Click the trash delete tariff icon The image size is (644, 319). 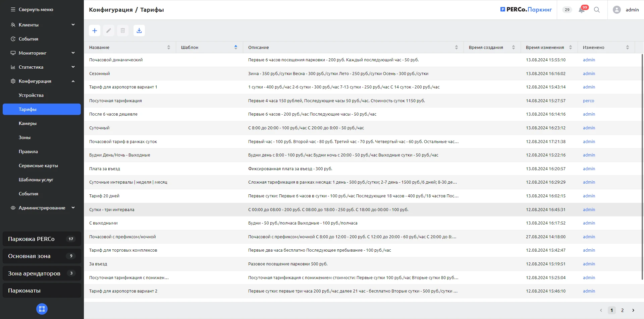pyautogui.click(x=123, y=30)
